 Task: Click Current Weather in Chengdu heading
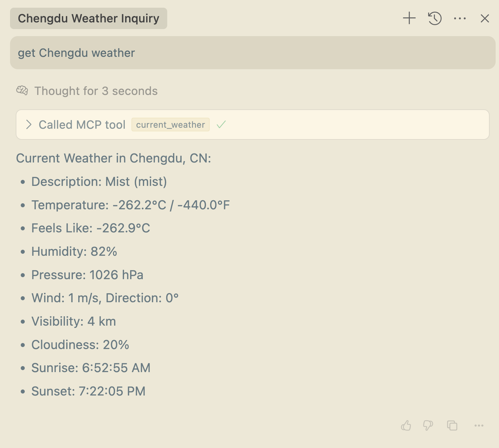(114, 158)
